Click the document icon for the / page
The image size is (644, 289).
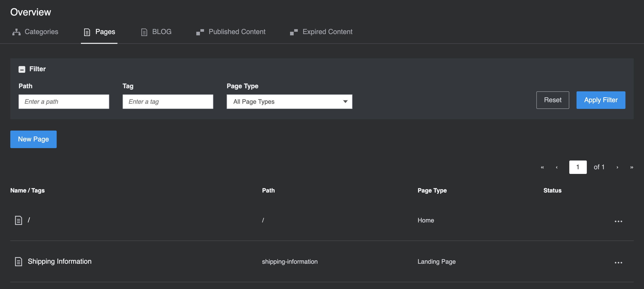19,220
